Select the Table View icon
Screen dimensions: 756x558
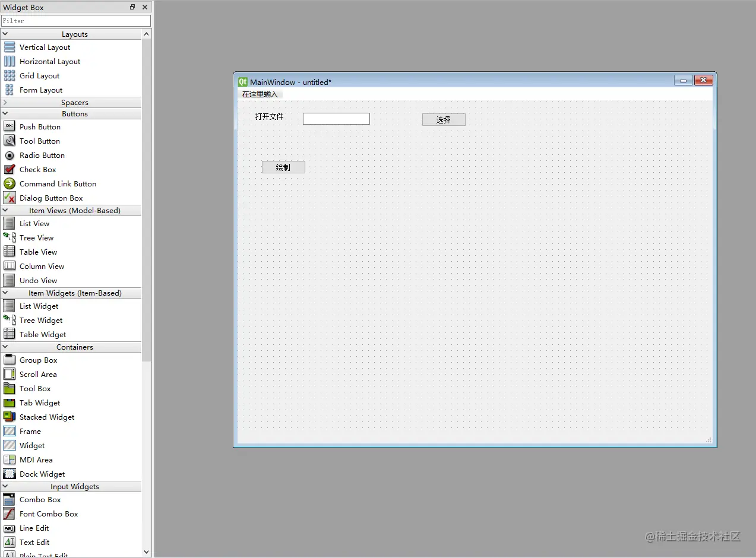pyautogui.click(x=10, y=252)
